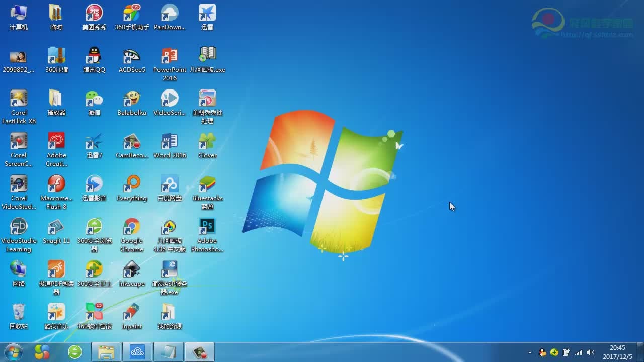
Task: Launch 360安全浏览器 desktop shortcut
Action: tap(94, 235)
